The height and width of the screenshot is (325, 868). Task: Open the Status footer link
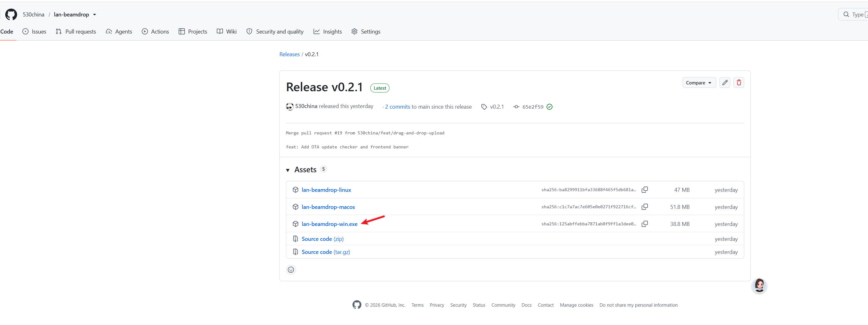(479, 305)
